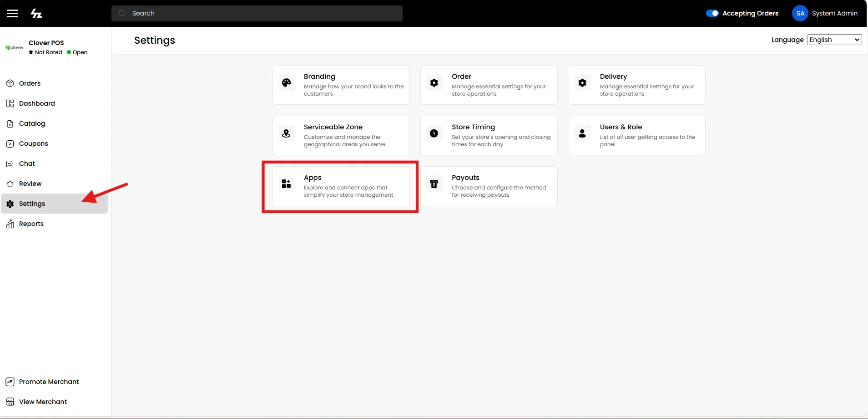Click the Not Rated status label
The image size is (868, 419).
(48, 52)
